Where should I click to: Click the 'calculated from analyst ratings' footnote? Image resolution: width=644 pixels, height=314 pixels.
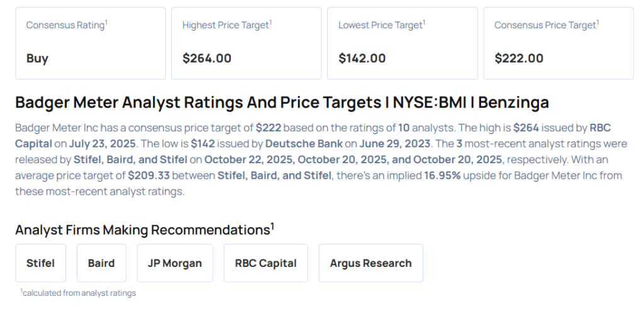tap(79, 293)
